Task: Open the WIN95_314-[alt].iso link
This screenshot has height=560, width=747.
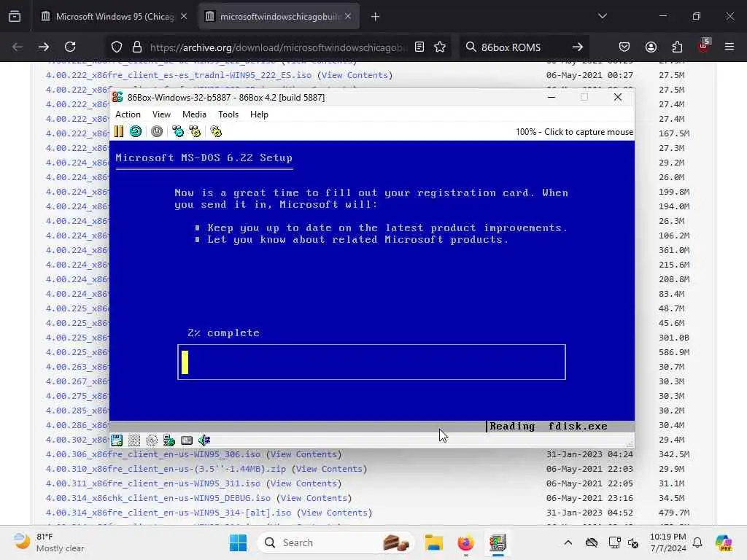Action: coord(169,513)
